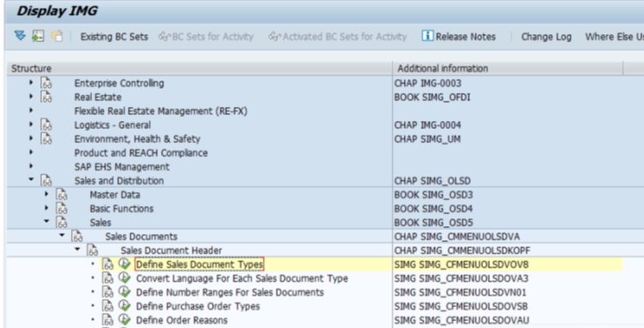644x328 pixels.
Task: Click the Structure column header
Action: click(200, 68)
